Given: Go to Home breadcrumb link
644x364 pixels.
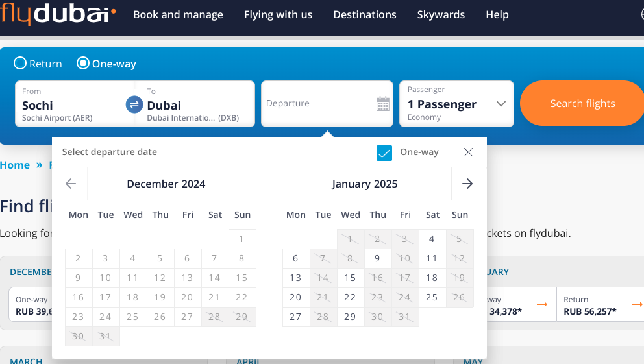Looking at the screenshot, I should (15, 165).
